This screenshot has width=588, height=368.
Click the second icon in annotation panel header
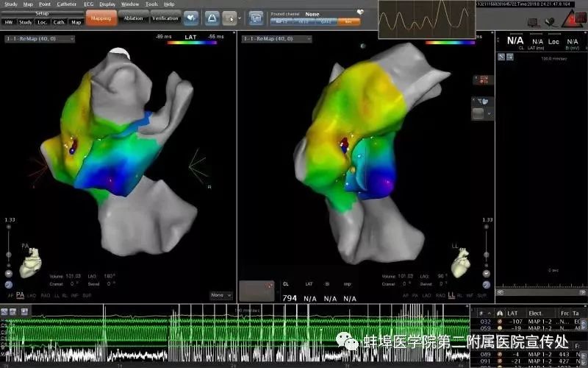click(x=510, y=57)
